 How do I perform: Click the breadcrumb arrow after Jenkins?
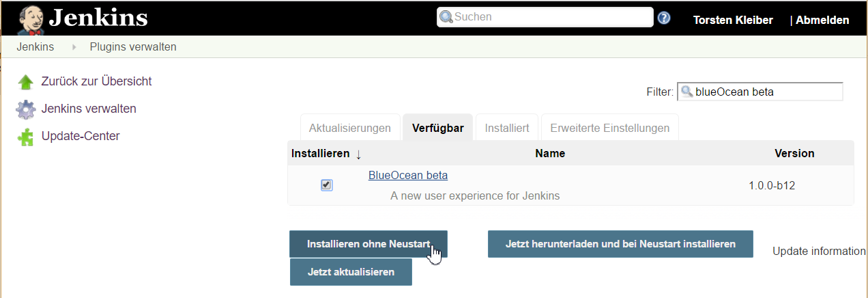(74, 47)
